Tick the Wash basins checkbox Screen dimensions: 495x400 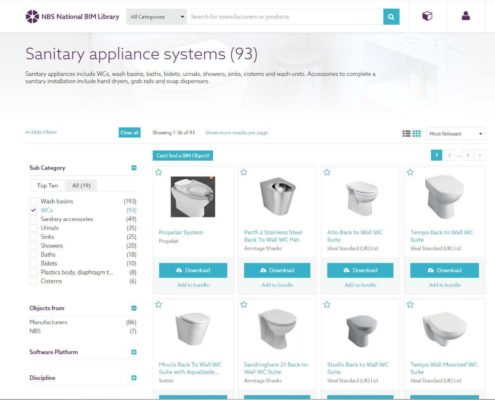[x=33, y=201]
